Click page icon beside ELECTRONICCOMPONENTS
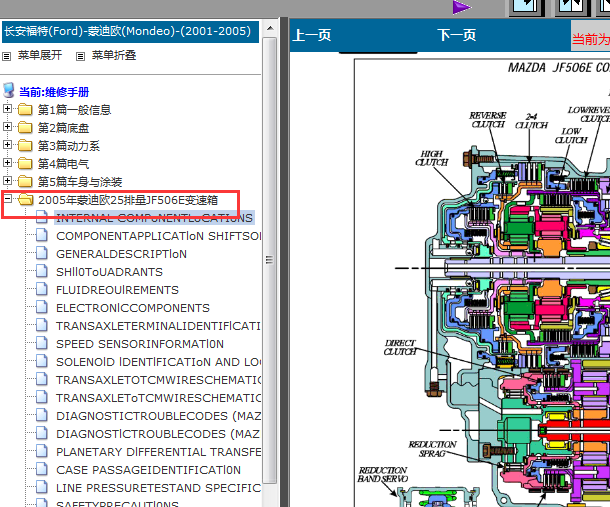610x507 pixels. (42, 307)
